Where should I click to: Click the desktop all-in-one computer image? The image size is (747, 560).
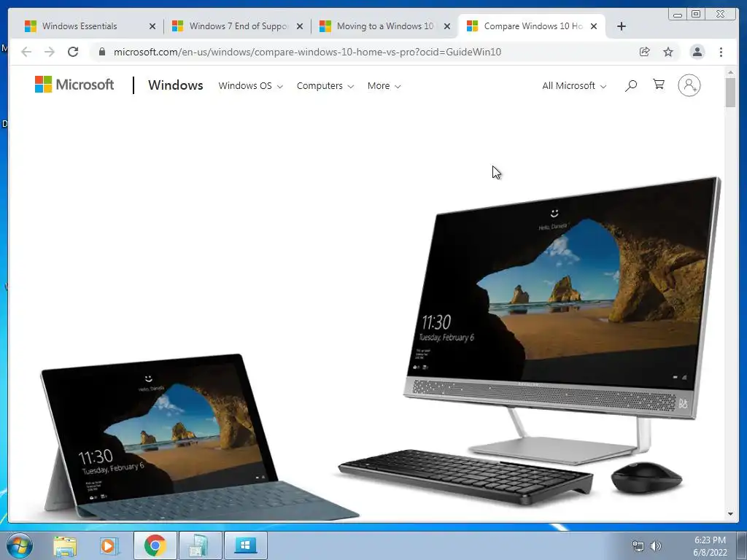click(562, 322)
